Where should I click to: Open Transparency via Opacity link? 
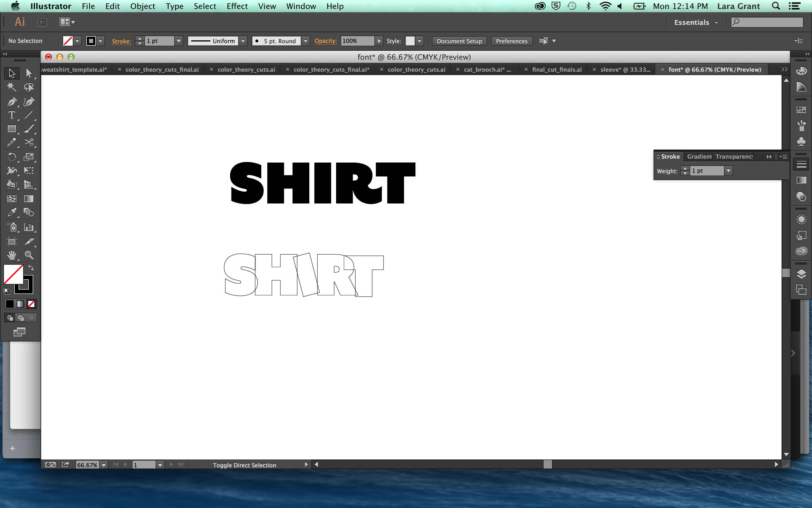[x=325, y=41]
